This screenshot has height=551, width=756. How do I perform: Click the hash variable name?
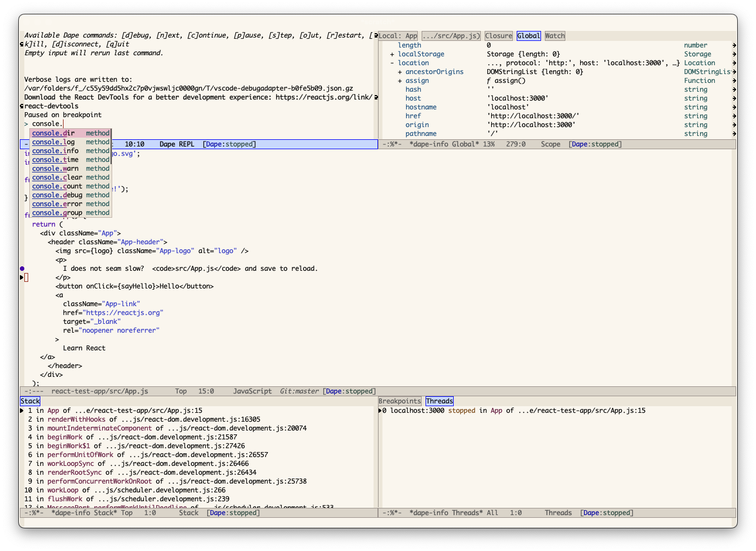(x=413, y=90)
